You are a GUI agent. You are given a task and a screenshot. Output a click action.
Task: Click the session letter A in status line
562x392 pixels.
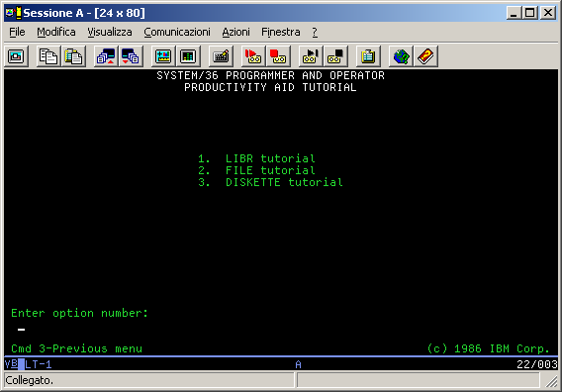pyautogui.click(x=298, y=364)
